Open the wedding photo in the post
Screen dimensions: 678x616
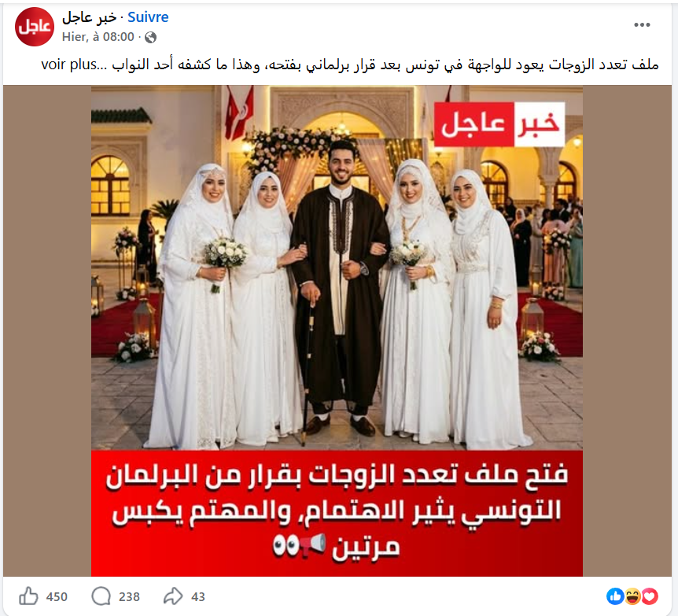click(x=337, y=268)
